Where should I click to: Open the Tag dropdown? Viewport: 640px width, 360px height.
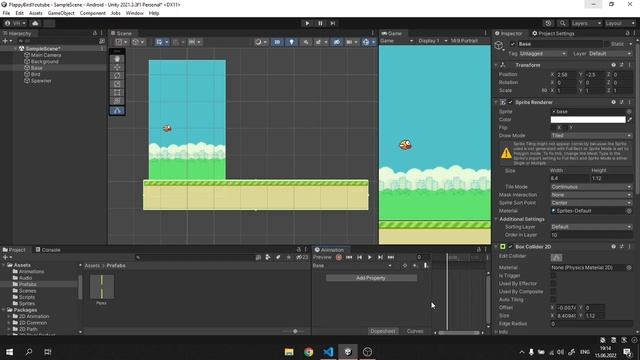point(543,53)
